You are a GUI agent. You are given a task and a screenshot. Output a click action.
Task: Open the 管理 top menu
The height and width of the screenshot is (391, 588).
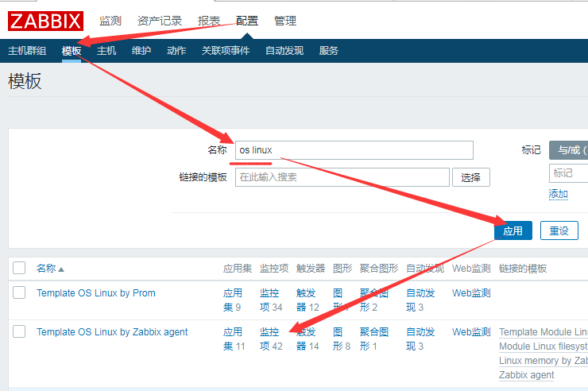click(x=285, y=21)
